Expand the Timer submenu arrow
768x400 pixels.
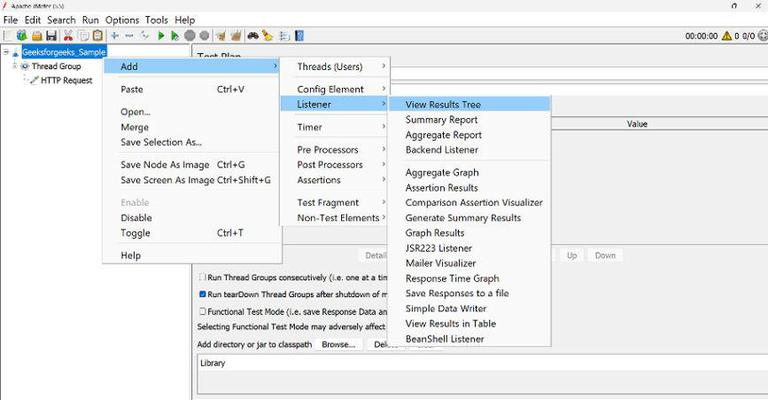click(384, 127)
